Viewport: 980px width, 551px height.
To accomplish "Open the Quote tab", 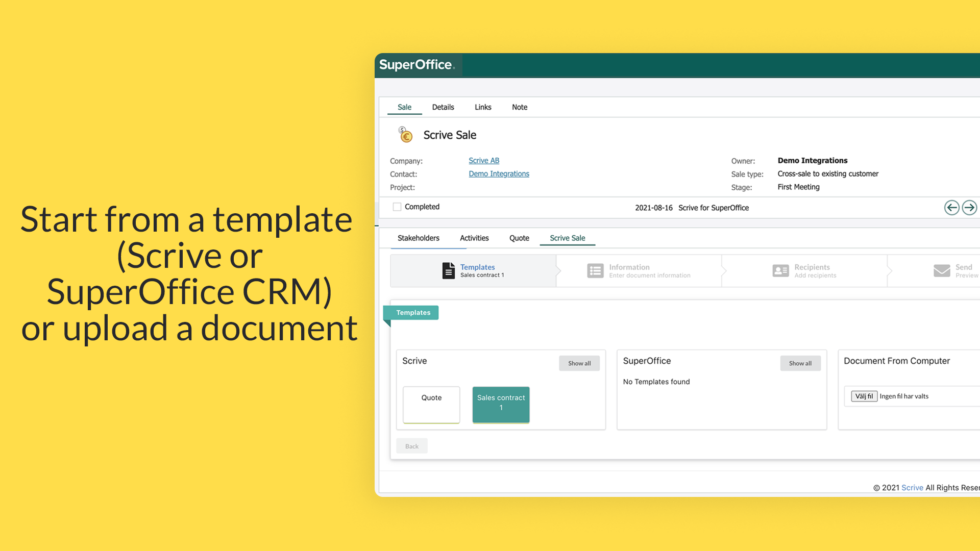I will [x=519, y=238].
